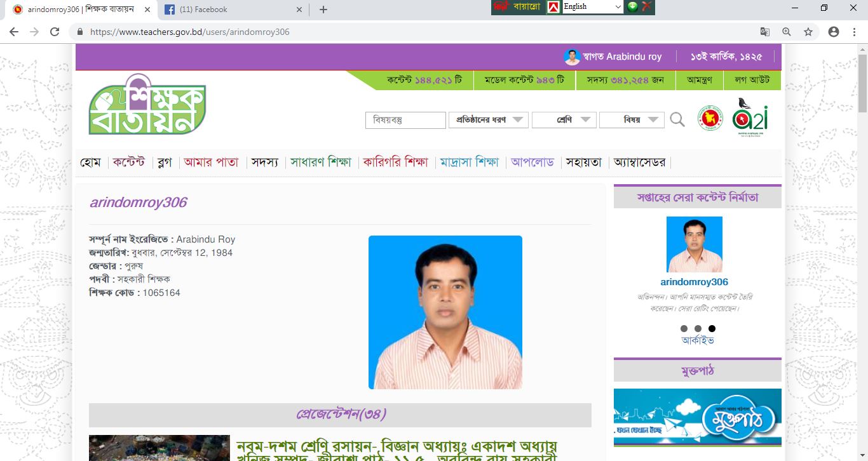Click the sidebar best content creator photo
The height and width of the screenshot is (461, 868).
(695, 244)
